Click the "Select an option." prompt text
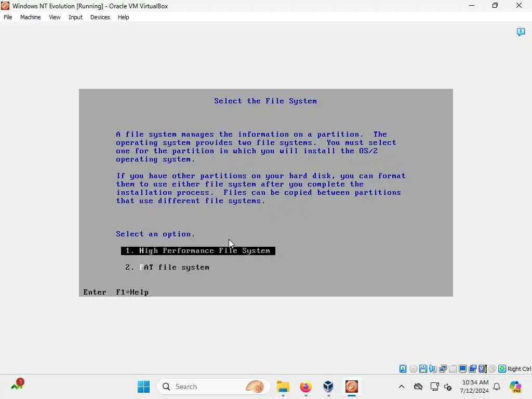Viewport: 532px width, 399px height. pos(155,234)
